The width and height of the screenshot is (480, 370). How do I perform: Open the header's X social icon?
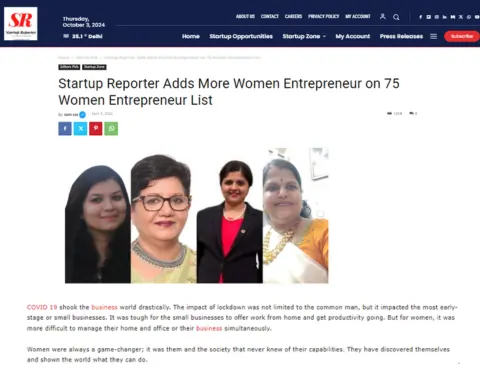[461, 17]
